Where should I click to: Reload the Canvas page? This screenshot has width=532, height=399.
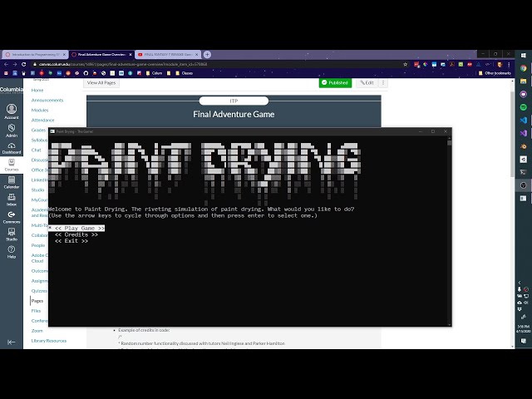[x=24, y=64]
